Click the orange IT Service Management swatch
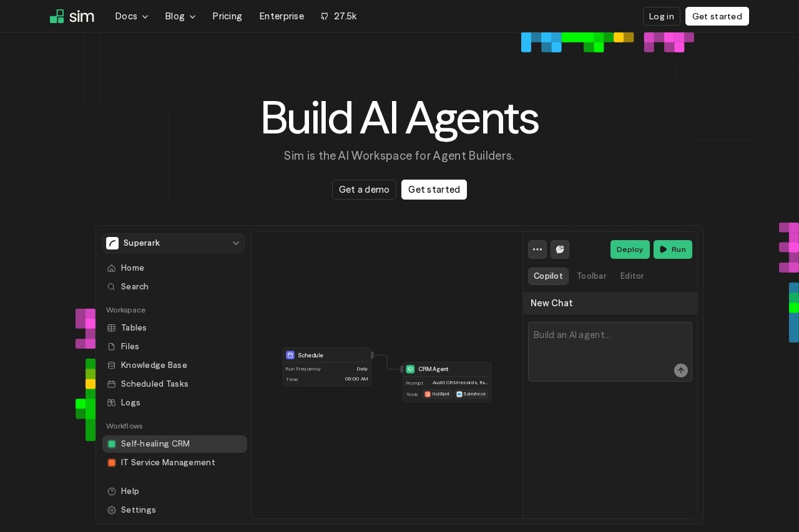 pyautogui.click(x=112, y=463)
